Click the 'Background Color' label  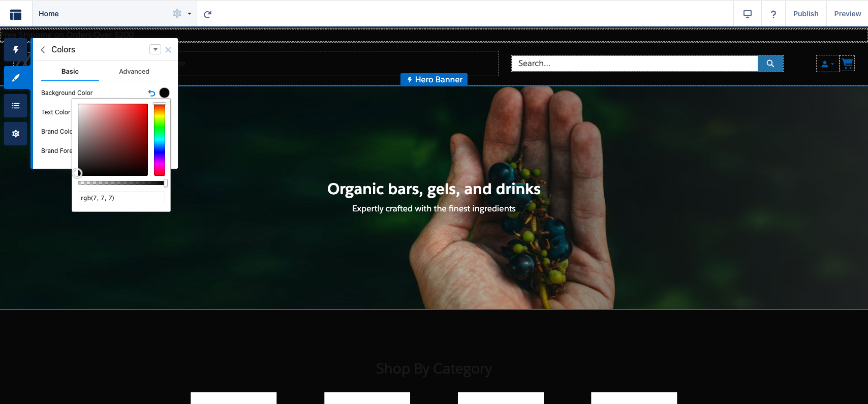pyautogui.click(x=67, y=93)
